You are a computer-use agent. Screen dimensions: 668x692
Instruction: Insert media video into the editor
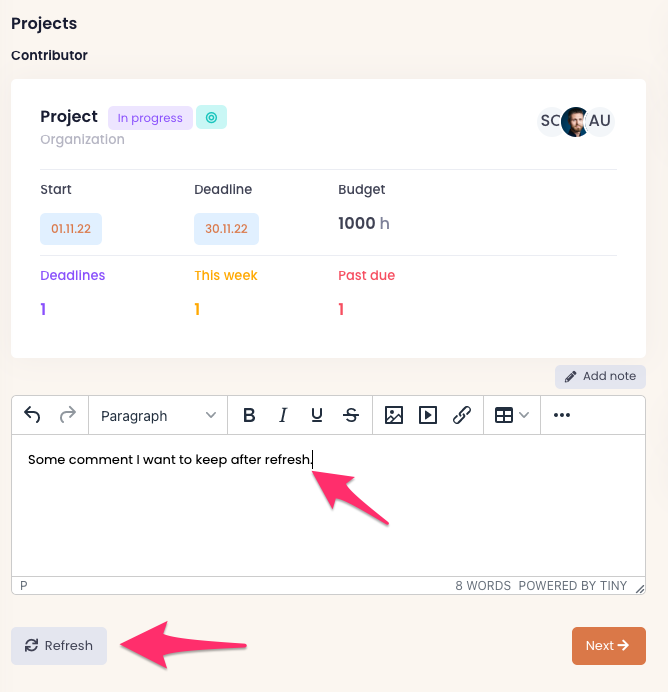click(428, 415)
